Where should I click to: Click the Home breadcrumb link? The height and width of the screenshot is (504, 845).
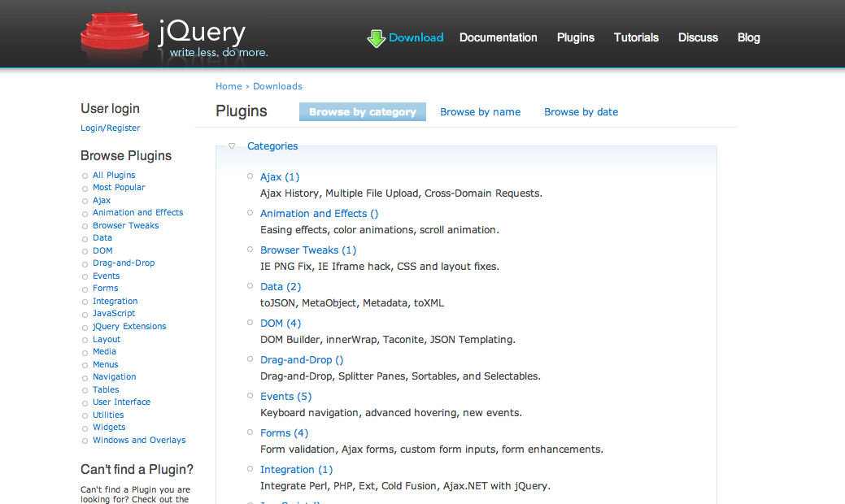229,86
